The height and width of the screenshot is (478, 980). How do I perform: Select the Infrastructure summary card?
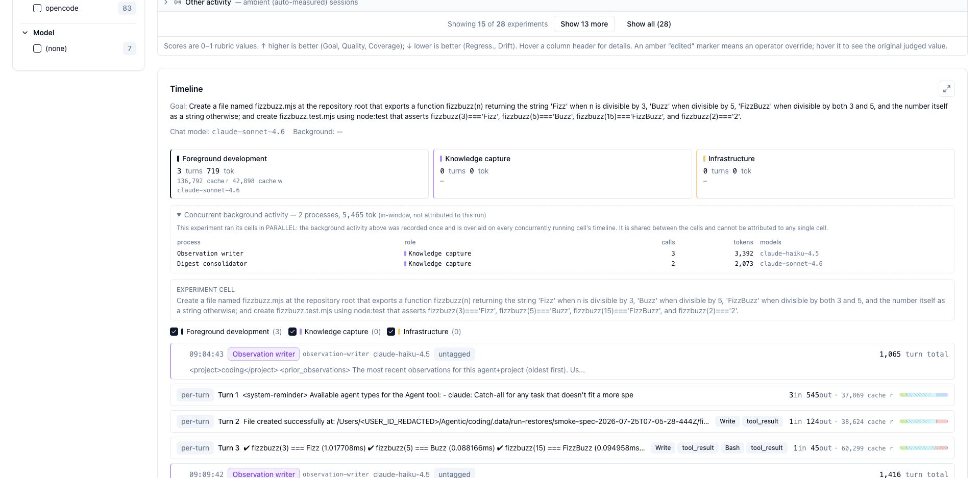pos(825,174)
